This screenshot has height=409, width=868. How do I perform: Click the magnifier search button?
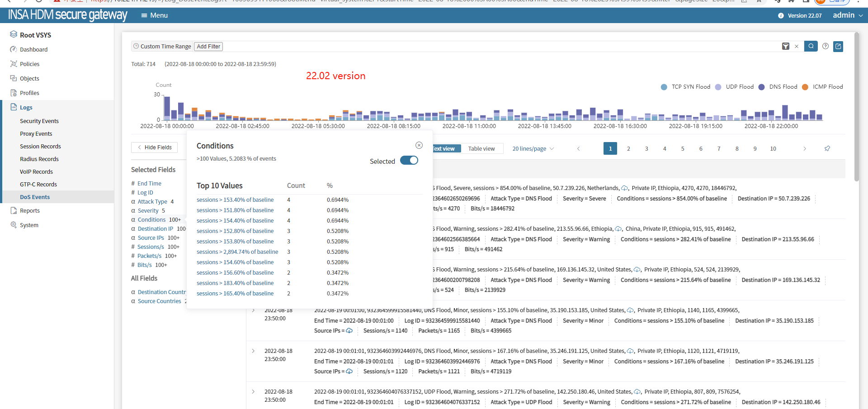pos(811,46)
